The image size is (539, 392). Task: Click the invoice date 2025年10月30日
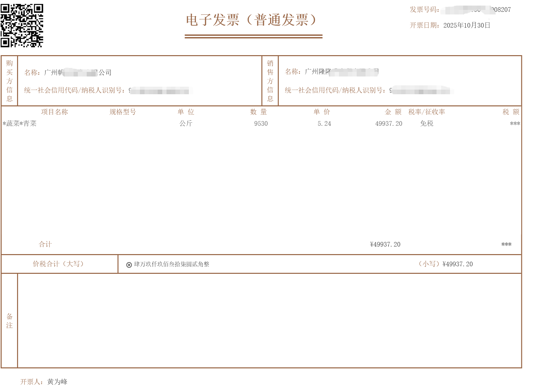tap(466, 26)
